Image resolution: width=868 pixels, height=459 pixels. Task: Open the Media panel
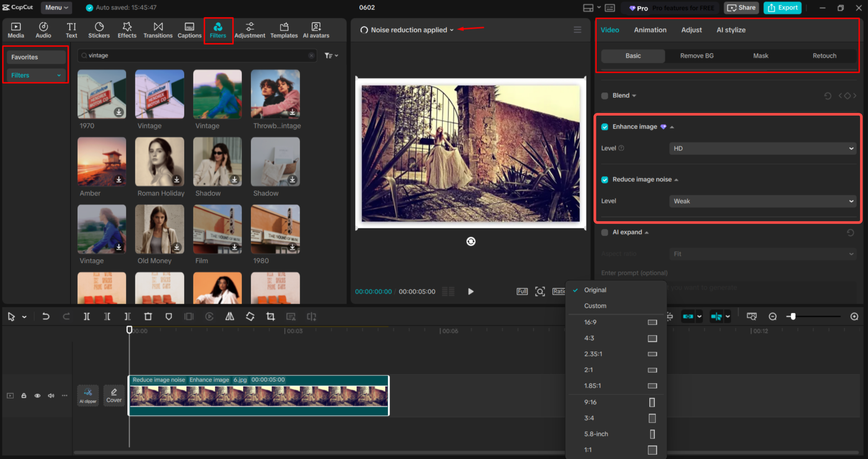[x=16, y=30]
